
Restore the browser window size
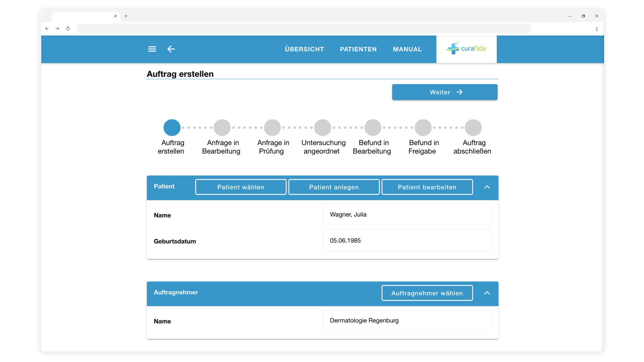(x=583, y=16)
